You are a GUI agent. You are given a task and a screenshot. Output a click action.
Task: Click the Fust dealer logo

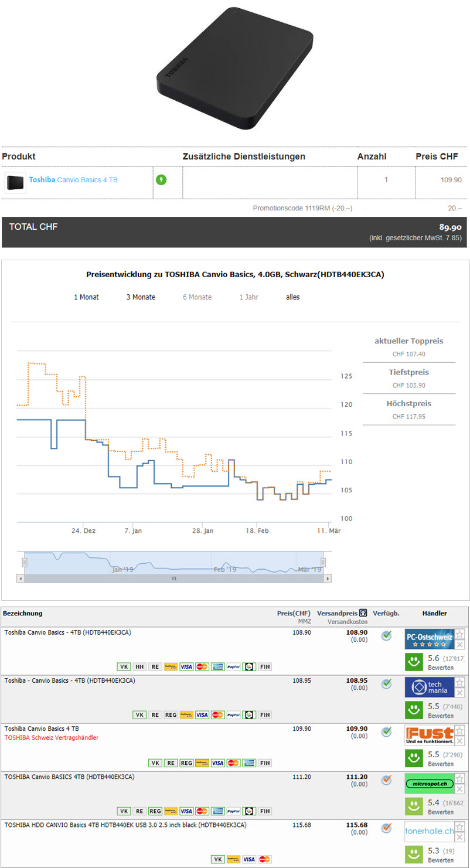(x=429, y=735)
